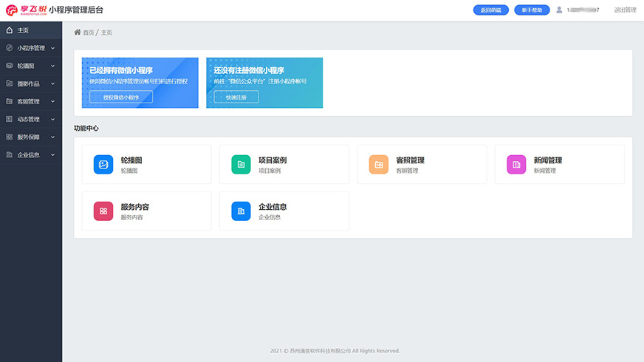
Task: Expand the 动态管理 sidebar chevron
Action: coord(53,119)
